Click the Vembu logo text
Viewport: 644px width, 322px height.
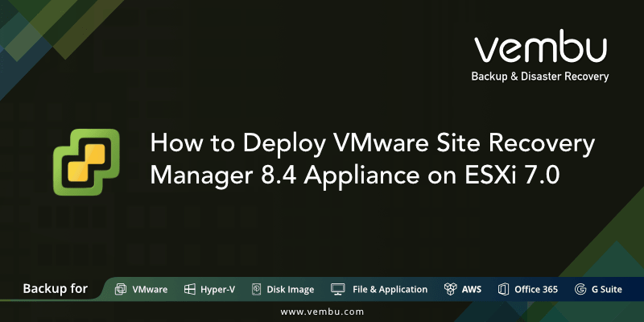point(540,48)
